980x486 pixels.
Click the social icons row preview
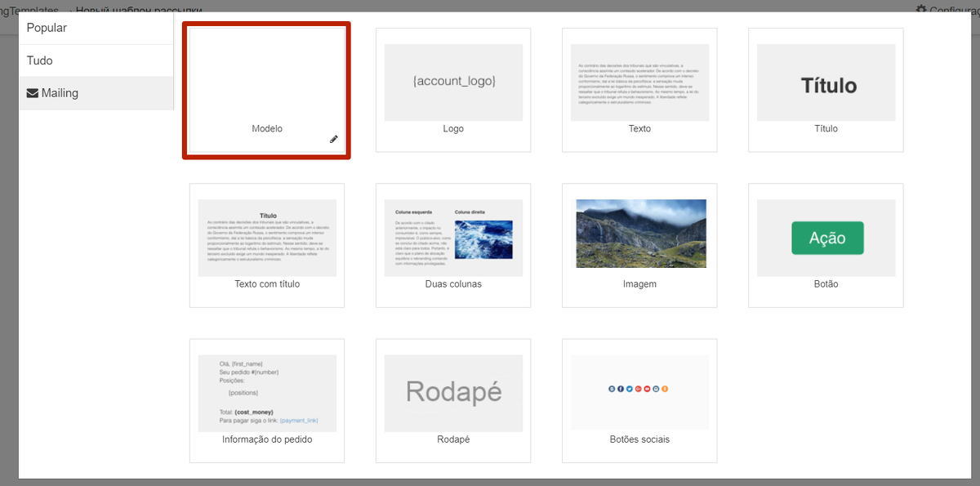point(639,389)
